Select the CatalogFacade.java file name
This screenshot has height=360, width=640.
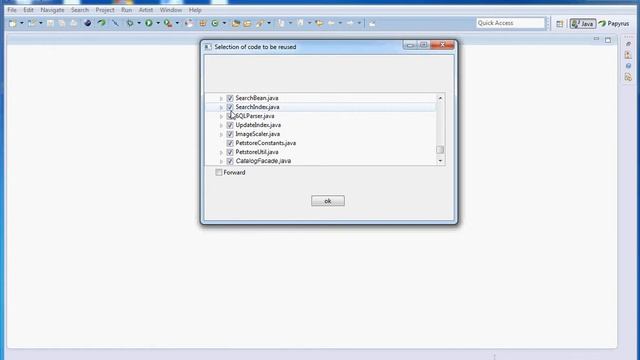tap(263, 161)
